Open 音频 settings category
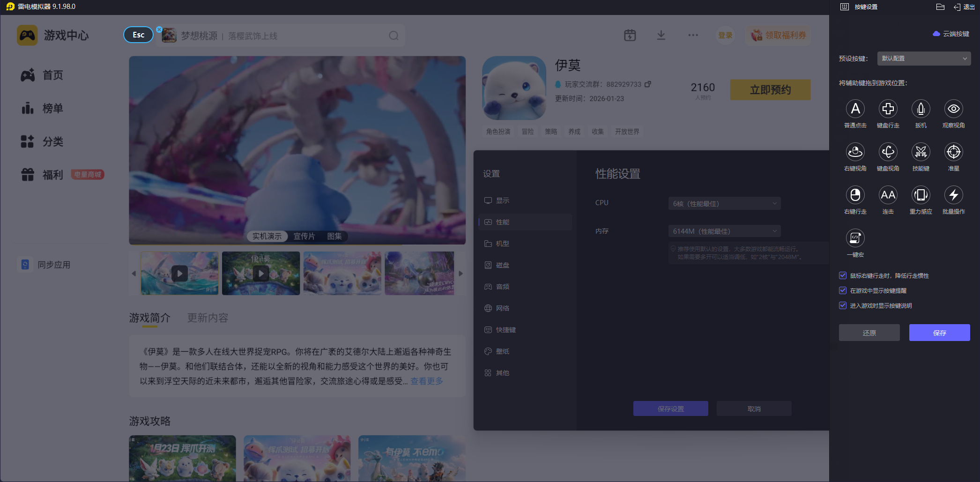 click(x=525, y=287)
